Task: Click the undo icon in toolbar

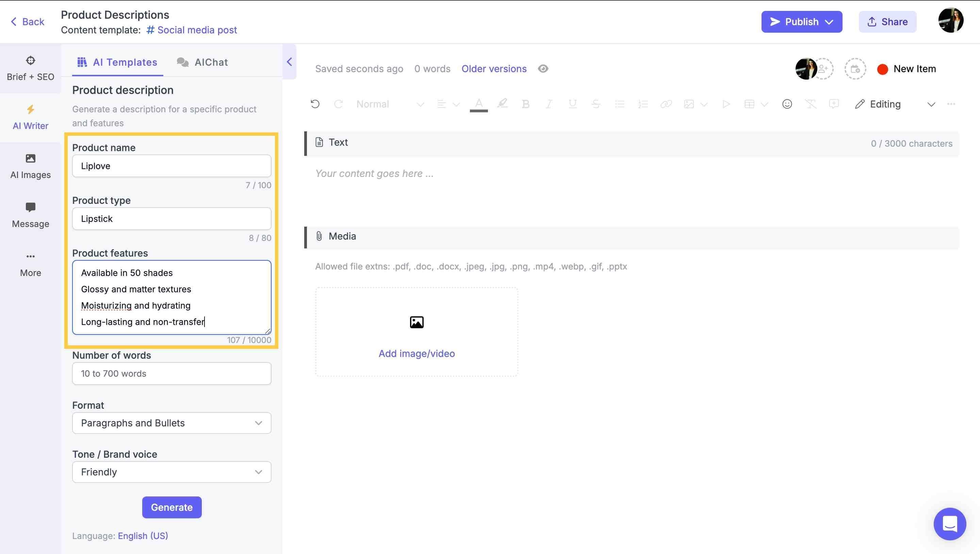Action: (x=315, y=104)
